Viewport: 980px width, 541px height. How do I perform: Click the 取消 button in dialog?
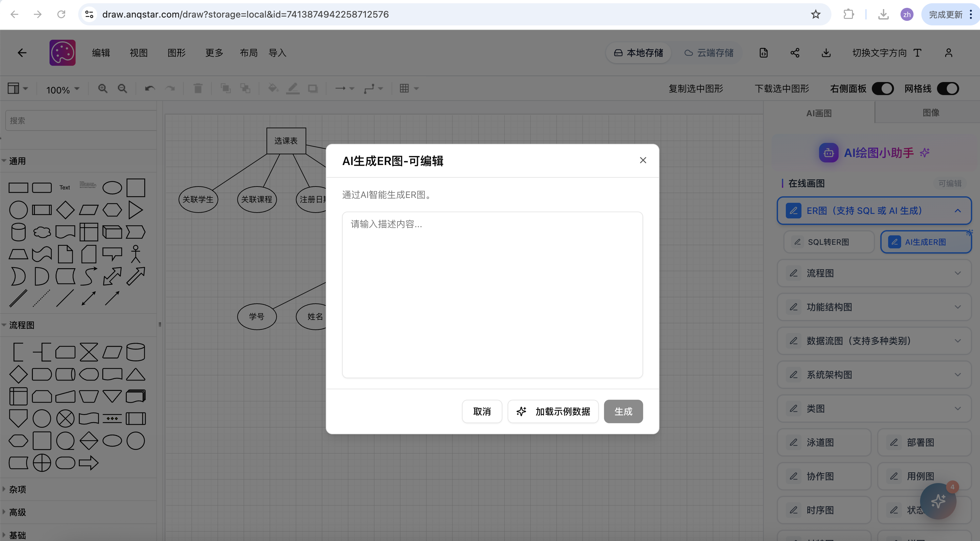(x=482, y=411)
